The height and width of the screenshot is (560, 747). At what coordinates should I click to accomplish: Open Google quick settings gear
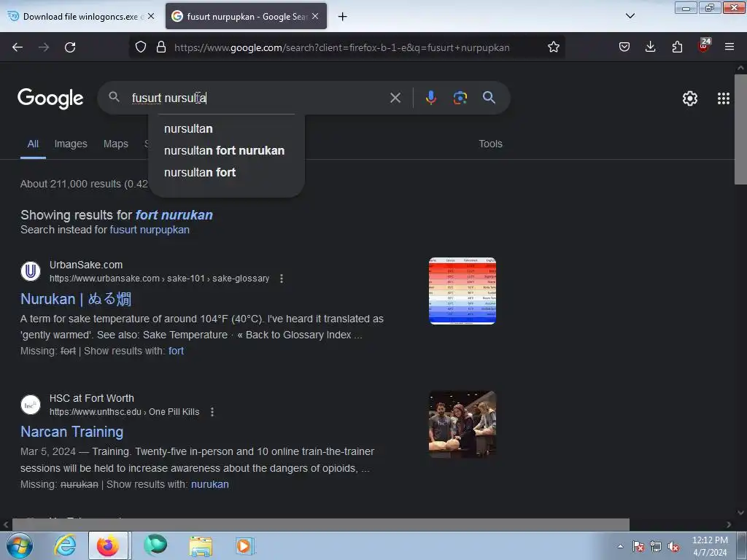pyautogui.click(x=690, y=98)
